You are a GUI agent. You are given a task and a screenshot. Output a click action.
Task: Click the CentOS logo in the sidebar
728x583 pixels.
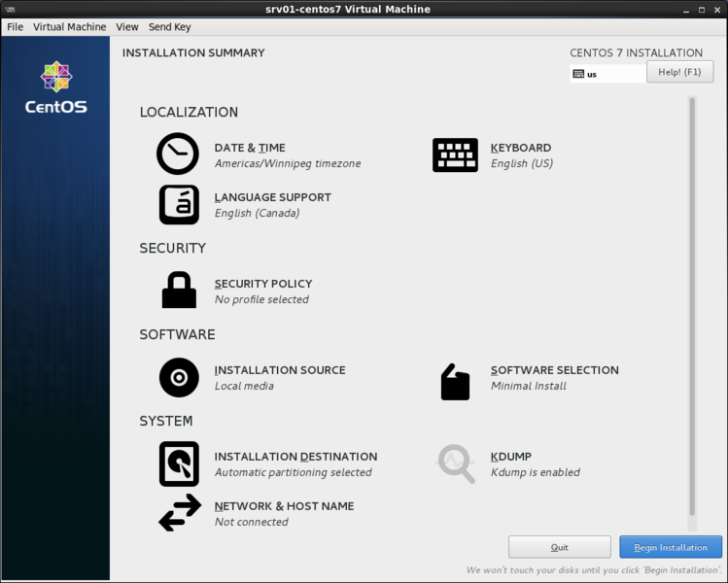point(55,87)
